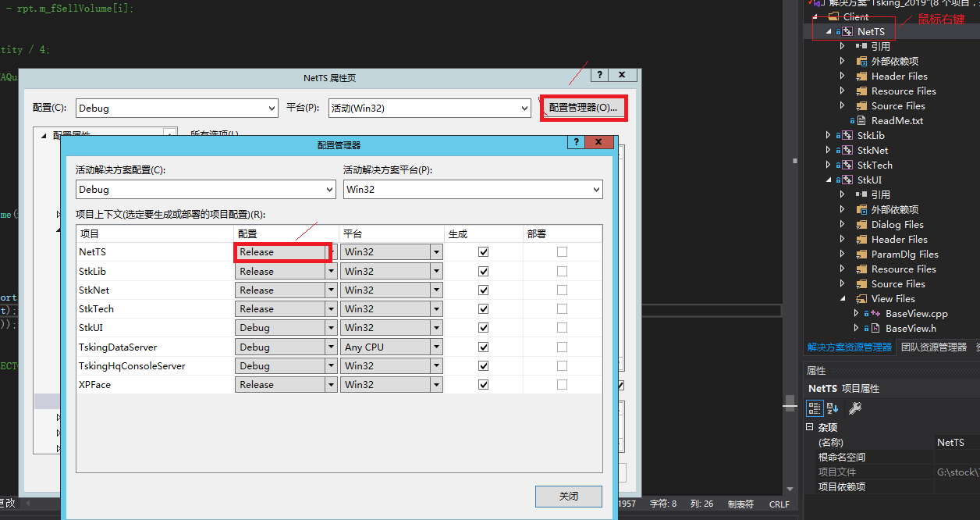
Task: Toggle the 生成 checkbox for StkLib
Action: pyautogui.click(x=484, y=271)
